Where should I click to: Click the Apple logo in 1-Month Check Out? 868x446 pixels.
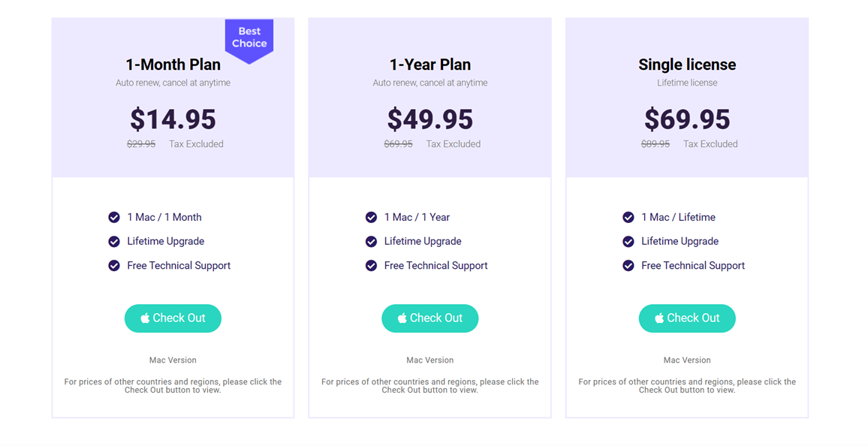coord(145,318)
